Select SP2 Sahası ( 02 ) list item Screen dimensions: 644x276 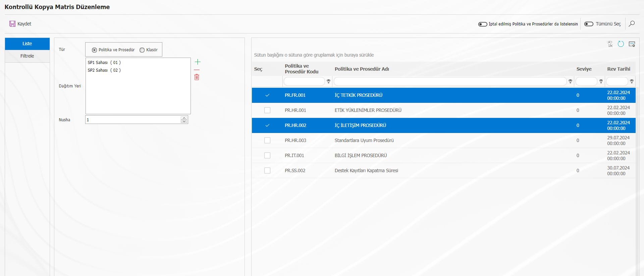tap(104, 70)
